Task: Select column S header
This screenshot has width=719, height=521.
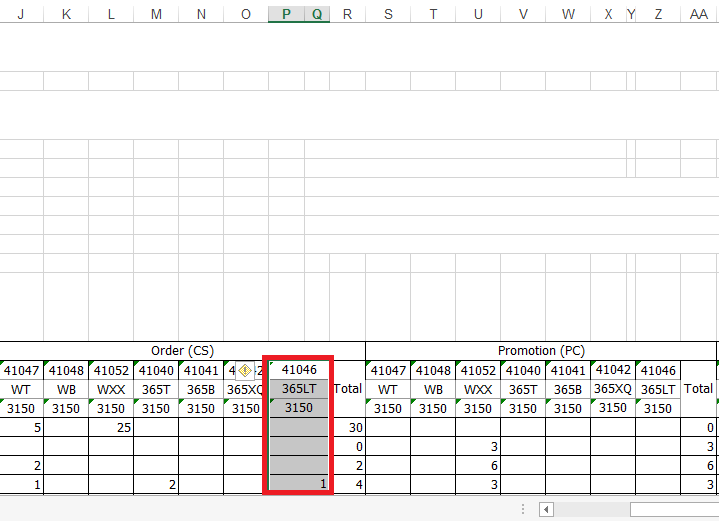Action: (x=388, y=14)
